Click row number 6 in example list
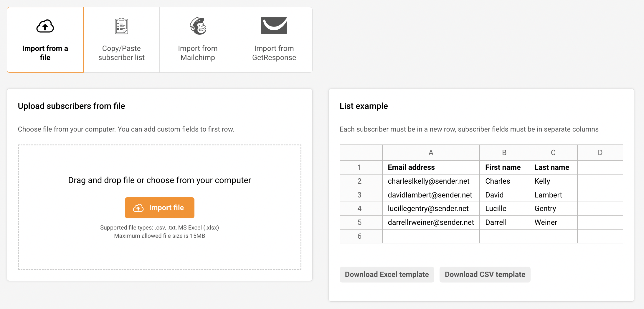The image size is (644, 309). click(x=359, y=236)
